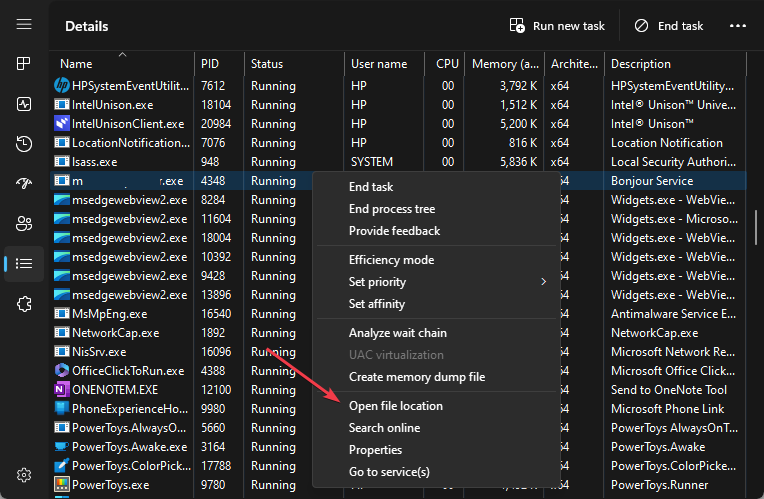The height and width of the screenshot is (499, 764).
Task: Open the hamburger navigation menu
Action: coord(24,24)
